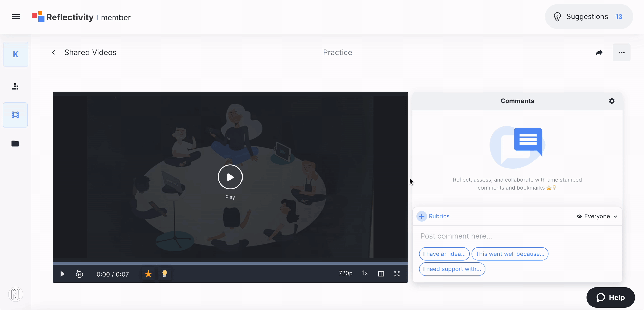Rewind video 15 seconds

point(79,274)
